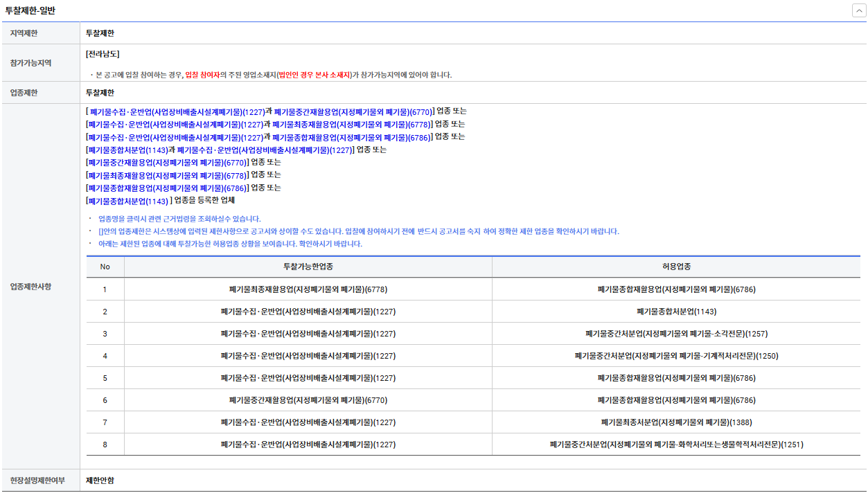
Task: Click 폐기물최종재활용업(6778) link on second restriction line
Action: tap(351, 125)
